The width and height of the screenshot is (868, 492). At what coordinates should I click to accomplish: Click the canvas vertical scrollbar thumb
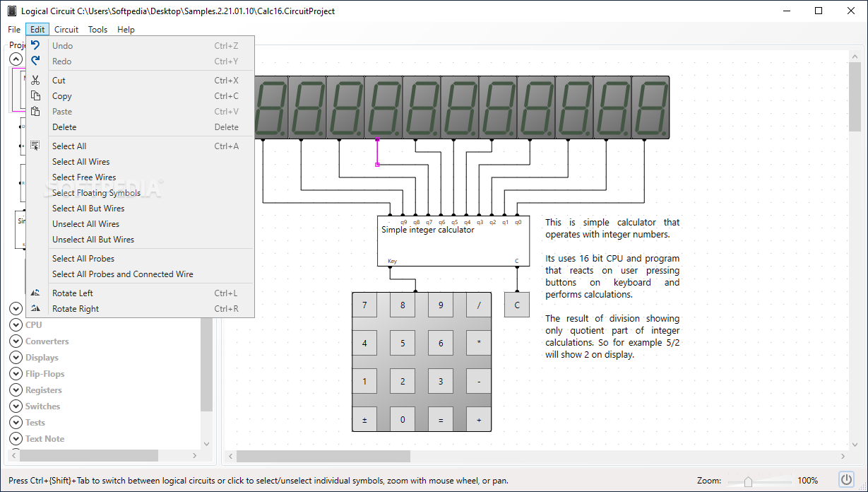[855, 96]
